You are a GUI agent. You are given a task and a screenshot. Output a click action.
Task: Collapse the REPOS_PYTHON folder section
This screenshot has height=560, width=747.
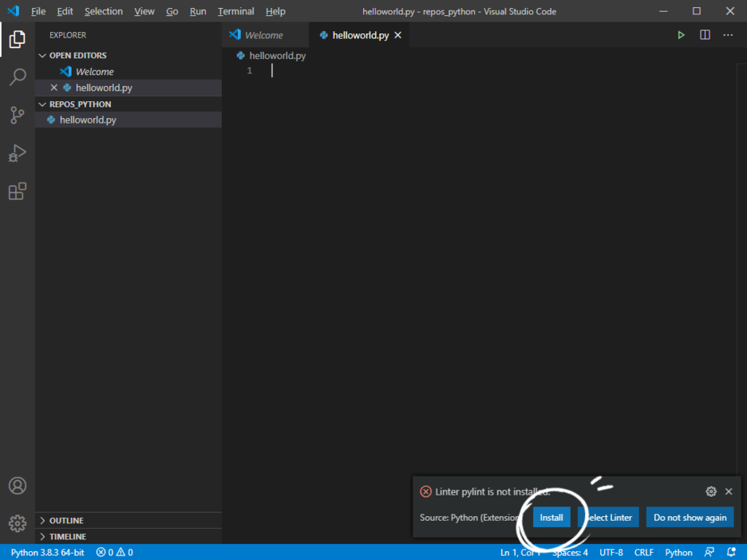(x=42, y=105)
